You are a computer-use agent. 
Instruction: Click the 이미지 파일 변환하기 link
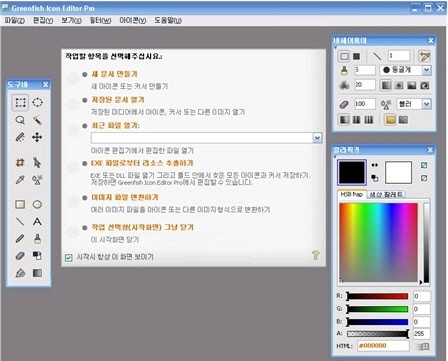[x=125, y=197]
